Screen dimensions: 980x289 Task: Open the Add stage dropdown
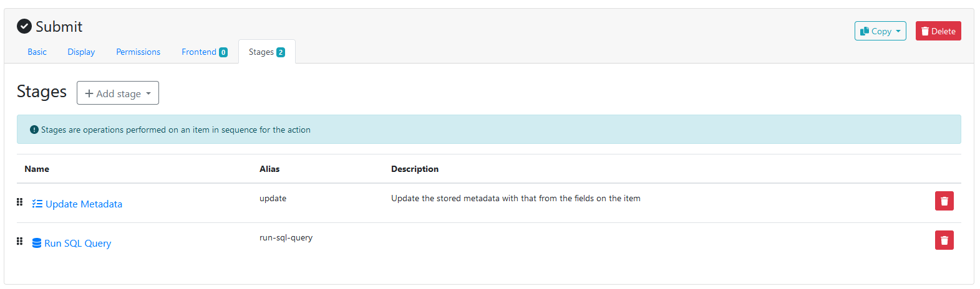[118, 93]
